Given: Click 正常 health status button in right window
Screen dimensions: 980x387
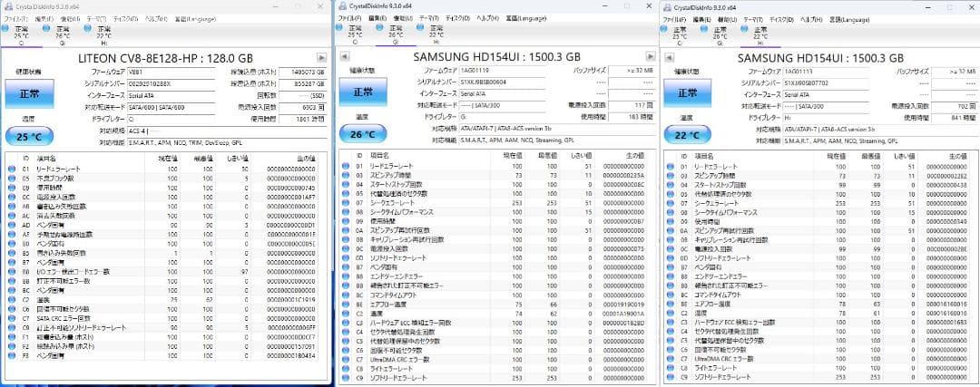Looking at the screenshot, I should (688, 92).
